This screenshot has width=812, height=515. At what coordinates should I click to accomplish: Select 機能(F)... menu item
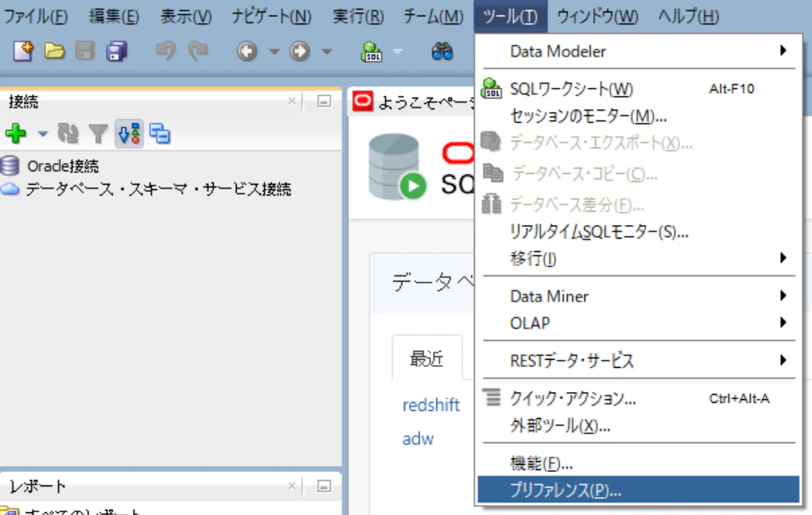pos(639,463)
